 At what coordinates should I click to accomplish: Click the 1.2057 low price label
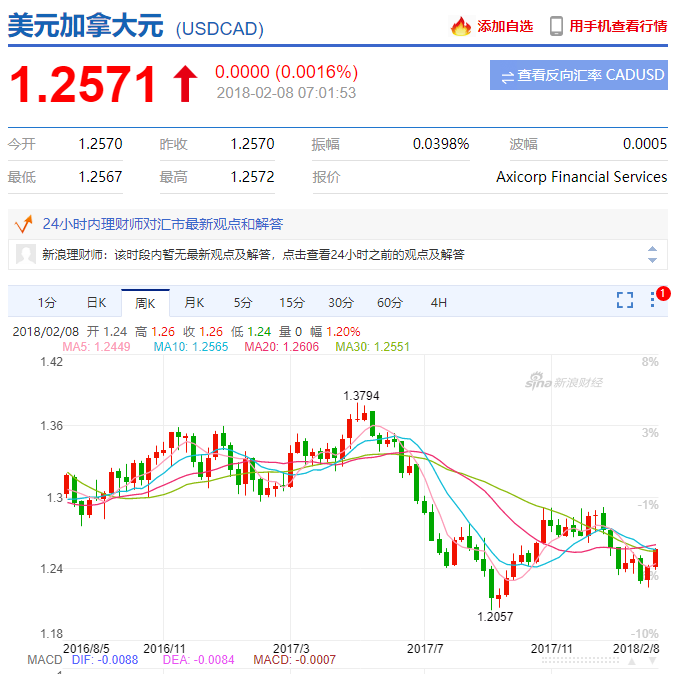click(495, 617)
